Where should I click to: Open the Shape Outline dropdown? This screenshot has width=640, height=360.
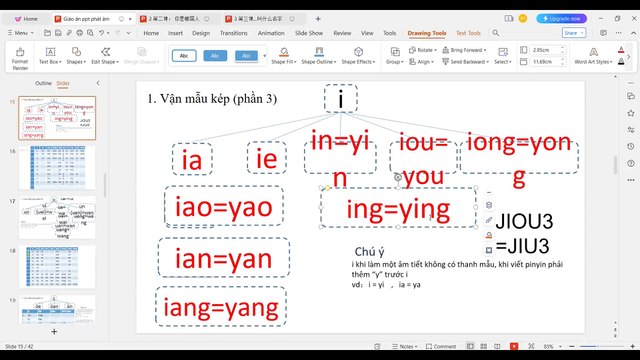click(x=319, y=56)
